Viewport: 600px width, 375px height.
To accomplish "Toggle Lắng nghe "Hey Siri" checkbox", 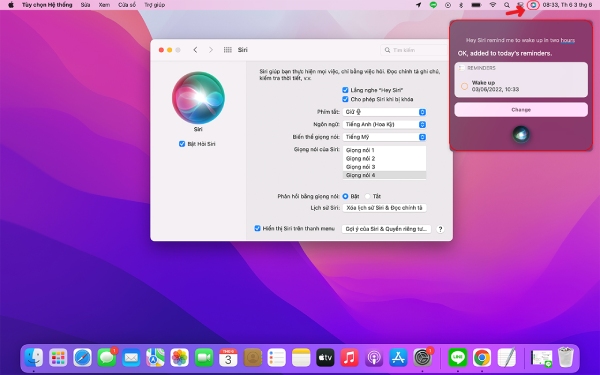I will click(x=345, y=90).
